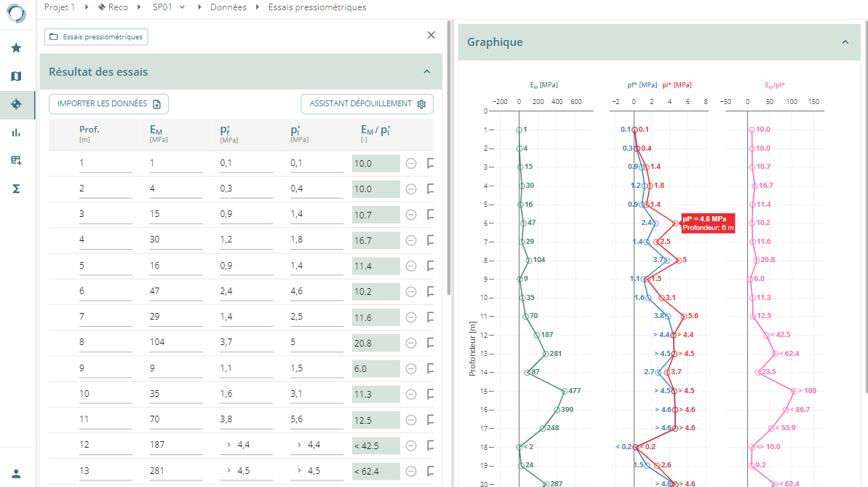Delete the depth 8 row with minus icon
The width and height of the screenshot is (868, 487).
[411, 343]
